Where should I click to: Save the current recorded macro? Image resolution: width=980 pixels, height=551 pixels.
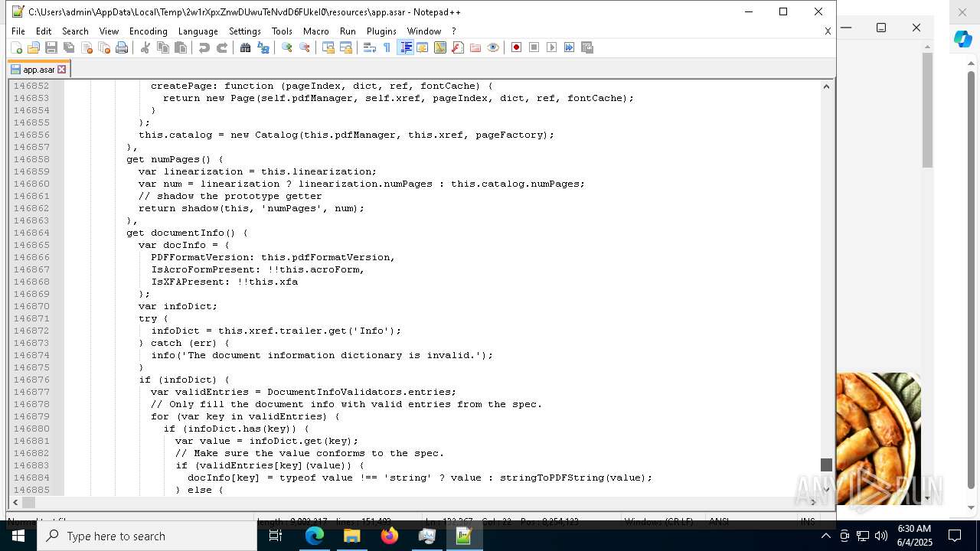[587, 47]
